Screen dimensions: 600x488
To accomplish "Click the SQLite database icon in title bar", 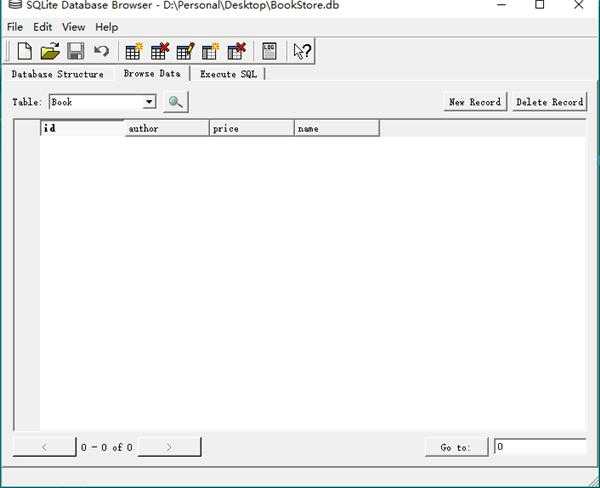I will 15,5.
